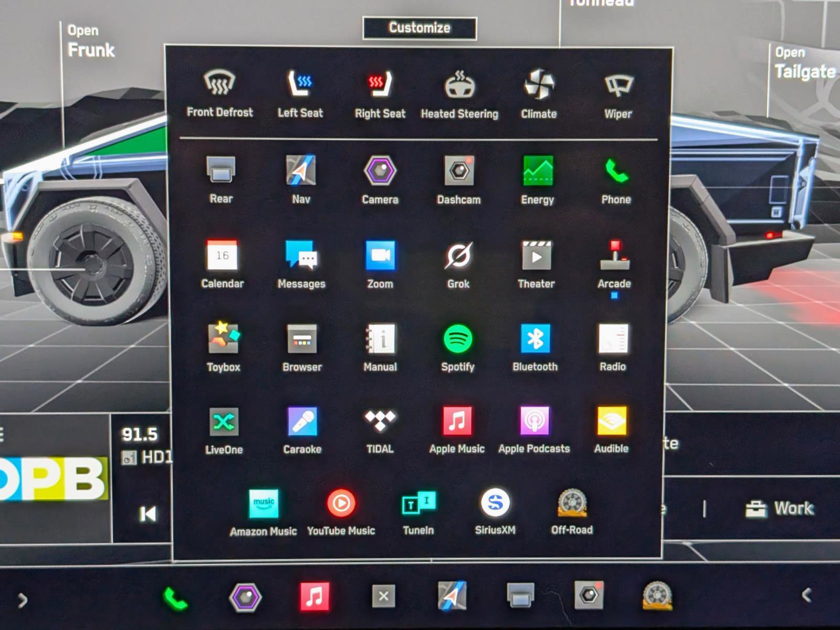Image resolution: width=840 pixels, height=630 pixels.
Task: Enable Heated Steering wheel
Action: [459, 94]
